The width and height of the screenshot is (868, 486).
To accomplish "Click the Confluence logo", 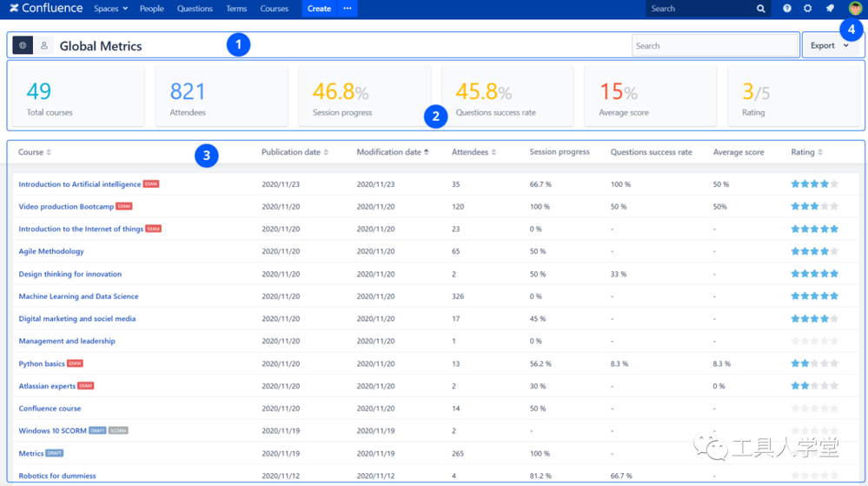I will 46,9.
